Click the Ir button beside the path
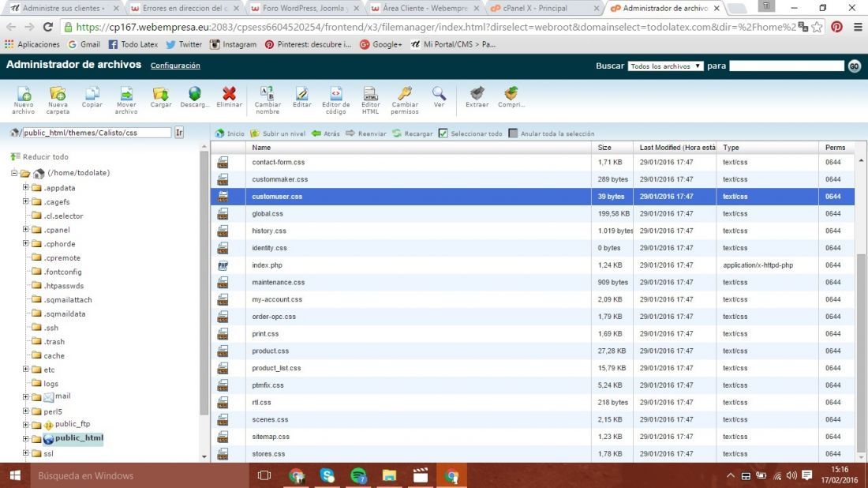Image resolution: width=868 pixels, height=488 pixels. click(179, 133)
